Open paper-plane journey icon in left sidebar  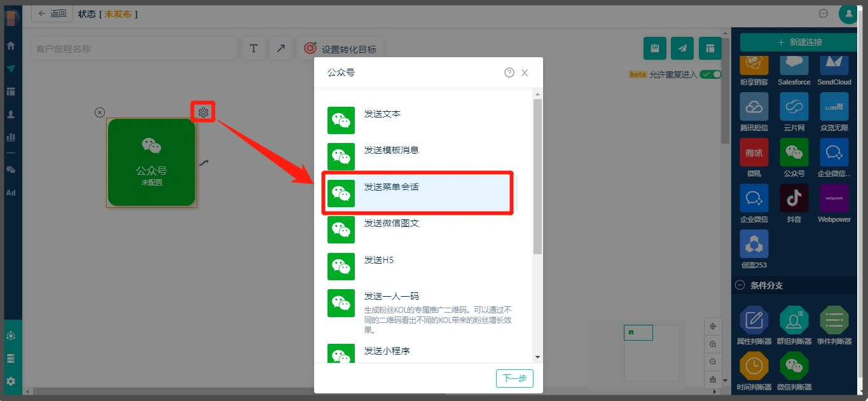[x=11, y=69]
